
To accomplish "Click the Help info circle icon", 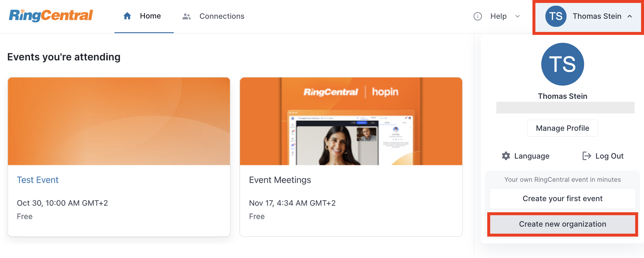I will [x=478, y=16].
